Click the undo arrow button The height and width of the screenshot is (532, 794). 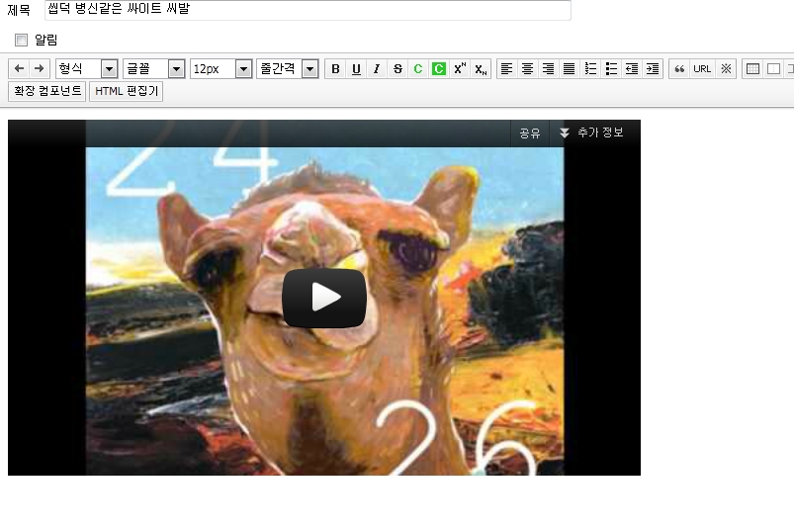point(19,68)
